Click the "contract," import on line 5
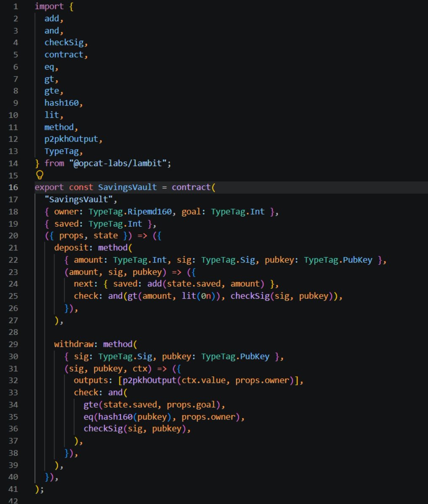Screen dimensions: 428x504 pos(66,55)
